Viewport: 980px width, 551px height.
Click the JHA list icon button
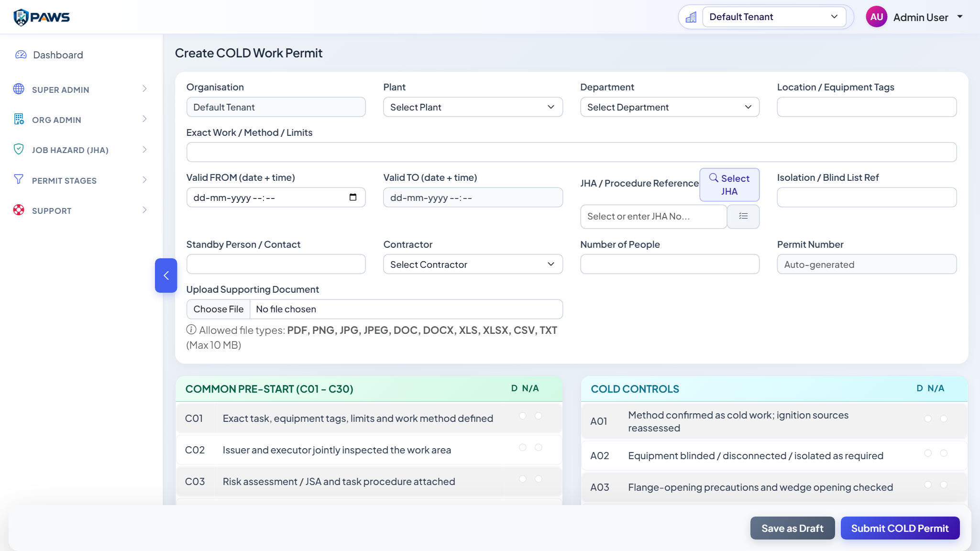click(743, 216)
